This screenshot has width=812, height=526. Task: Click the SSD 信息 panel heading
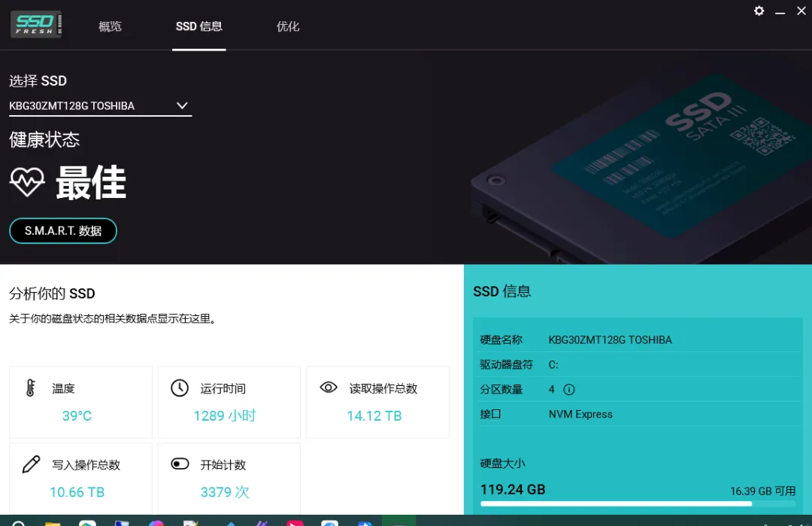coord(501,291)
